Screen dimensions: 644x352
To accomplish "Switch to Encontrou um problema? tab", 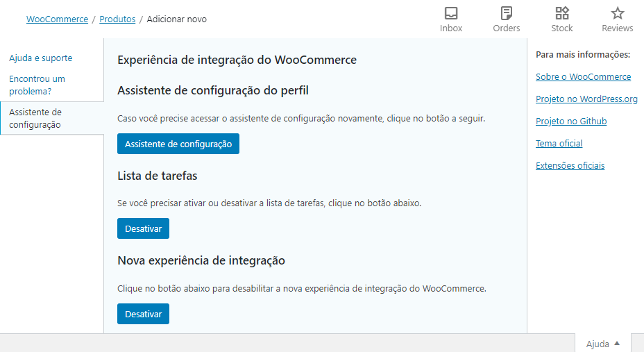I will pos(37,85).
